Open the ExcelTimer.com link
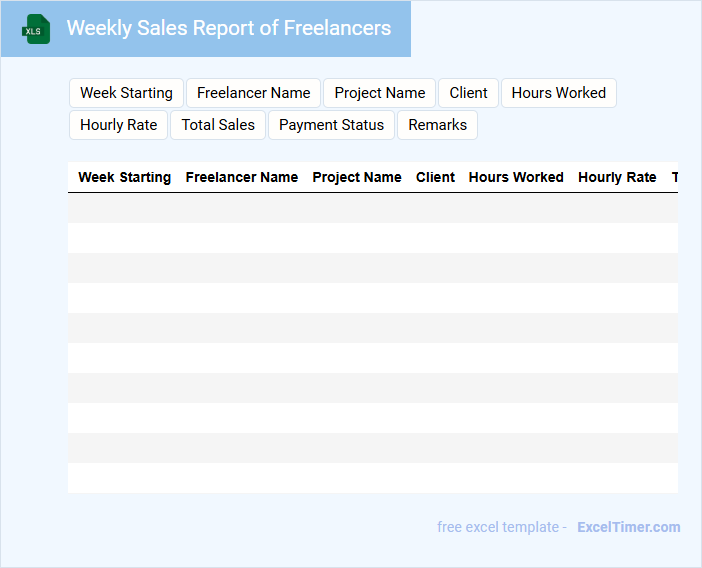 (x=628, y=527)
